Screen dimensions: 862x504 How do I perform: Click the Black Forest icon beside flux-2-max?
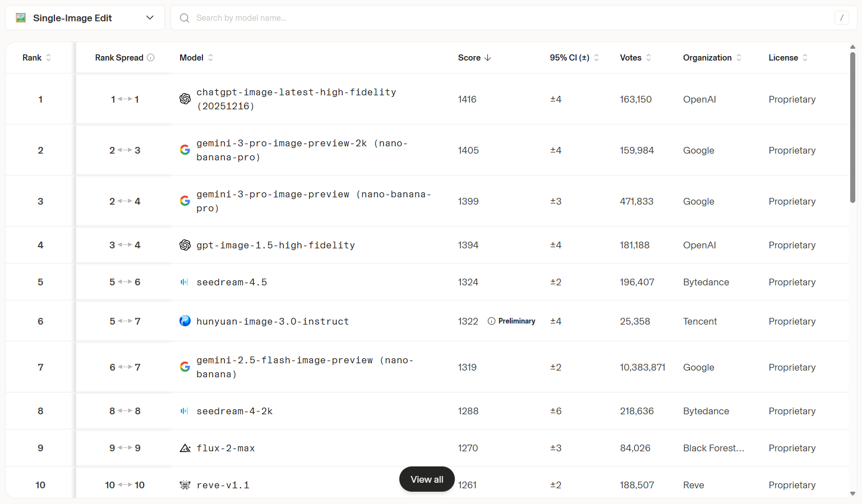185,448
